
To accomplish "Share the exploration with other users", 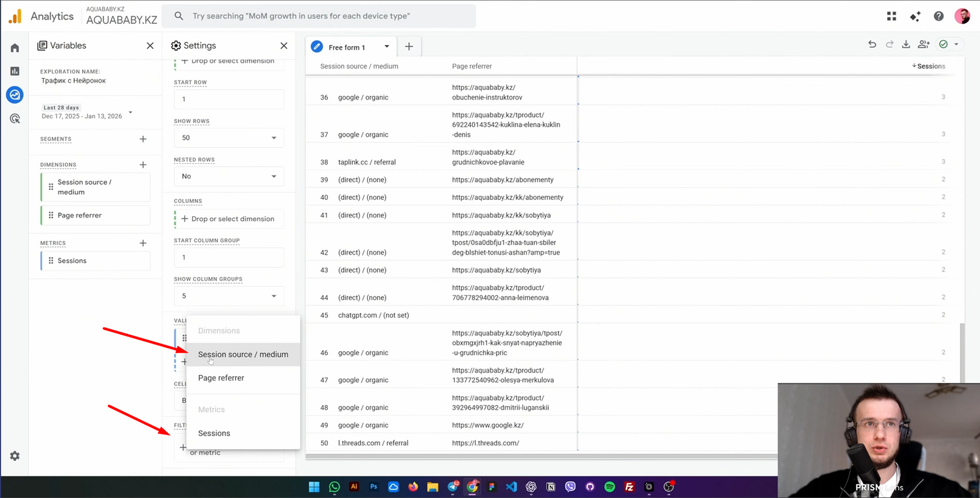I will point(923,44).
